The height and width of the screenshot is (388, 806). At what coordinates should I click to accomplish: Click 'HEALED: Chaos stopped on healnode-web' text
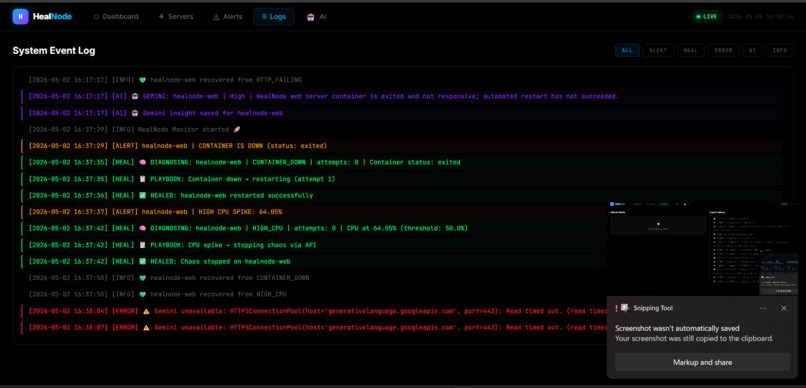[220, 261]
